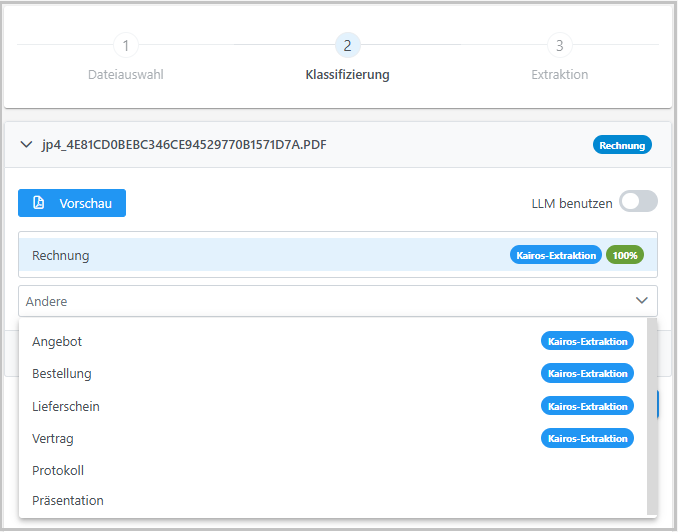Viewport: 678px width, 532px height.
Task: Click the Andere selection input field
Action: pos(320,300)
